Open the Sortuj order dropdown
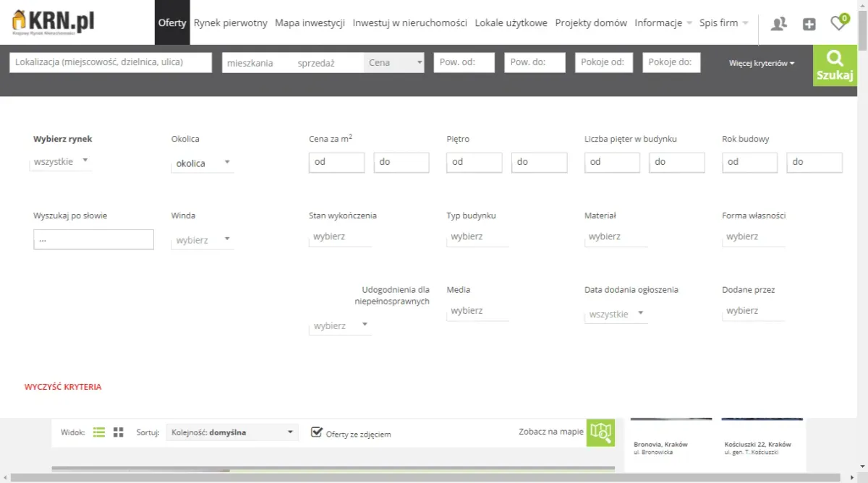 231,432
